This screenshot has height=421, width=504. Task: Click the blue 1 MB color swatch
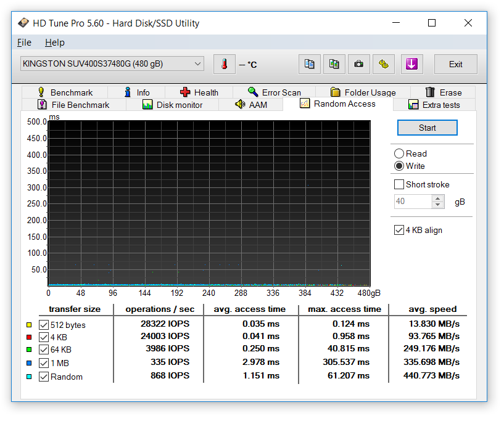point(29,363)
